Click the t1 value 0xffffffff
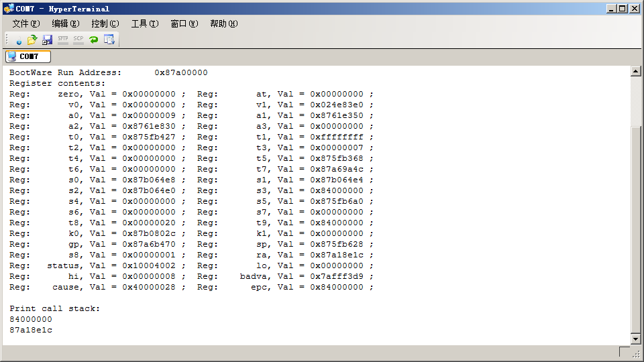The width and height of the screenshot is (644, 362). (x=337, y=137)
